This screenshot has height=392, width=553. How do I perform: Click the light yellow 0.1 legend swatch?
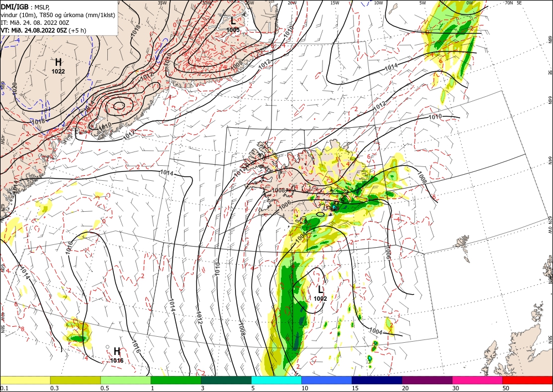[x=25, y=380]
